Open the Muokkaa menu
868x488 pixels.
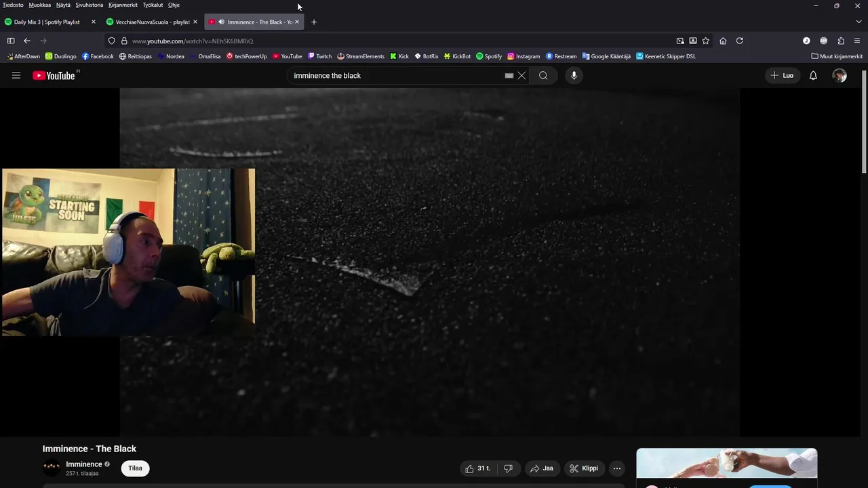point(40,5)
